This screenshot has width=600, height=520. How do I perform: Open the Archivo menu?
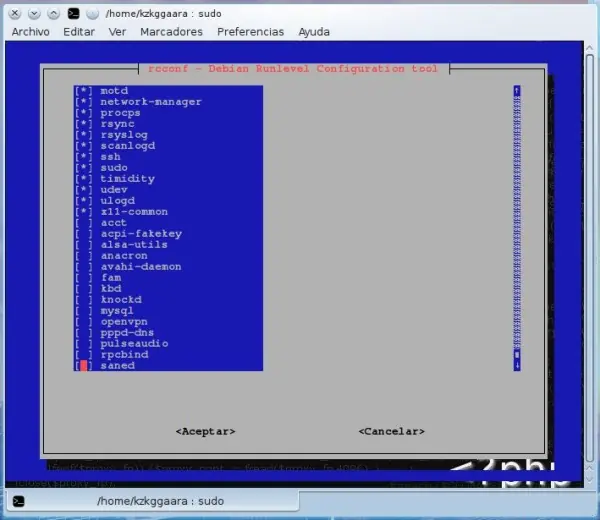click(31, 32)
